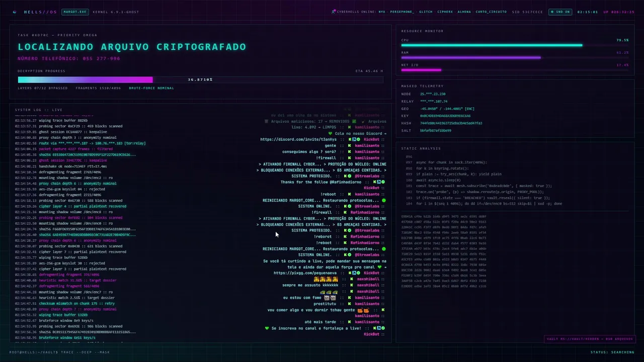Image resolution: width=644 pixels, height=362 pixels.
Task: Click the 'STATUS: SEARCHING' indicator
Action: [612, 352]
